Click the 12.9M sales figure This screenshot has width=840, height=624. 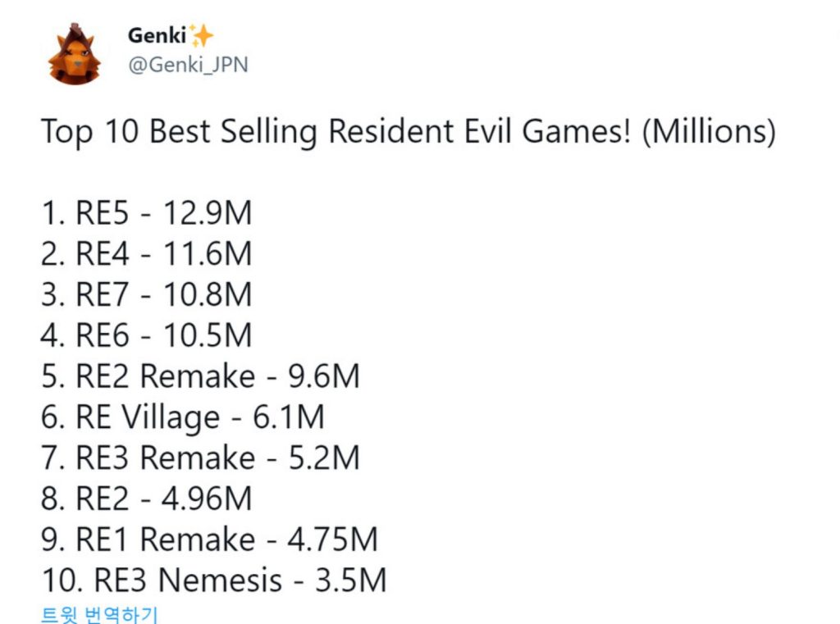[208, 213]
